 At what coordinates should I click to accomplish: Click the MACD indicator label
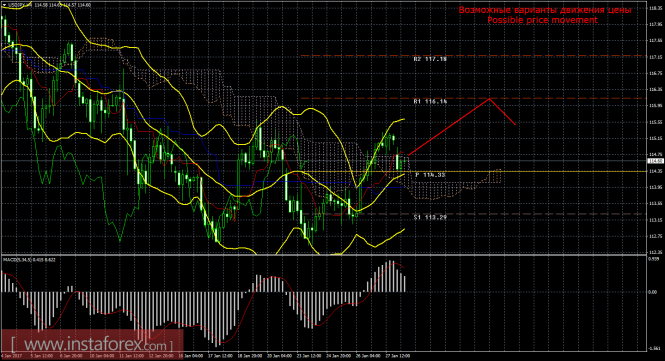pyautogui.click(x=30, y=259)
